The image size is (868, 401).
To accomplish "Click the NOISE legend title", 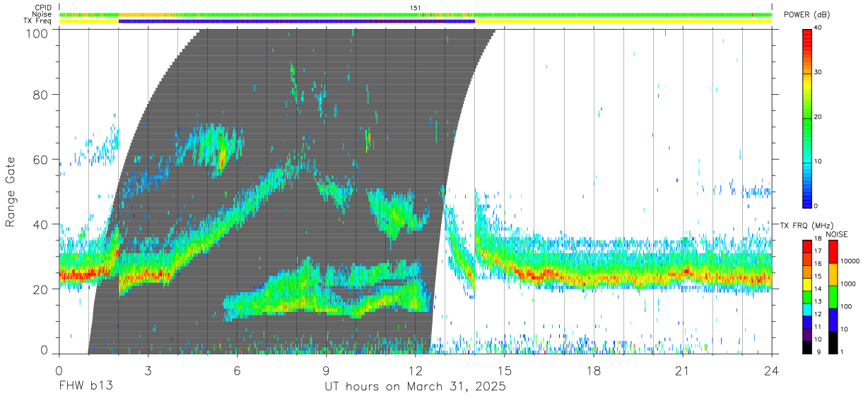I will pos(838,233).
